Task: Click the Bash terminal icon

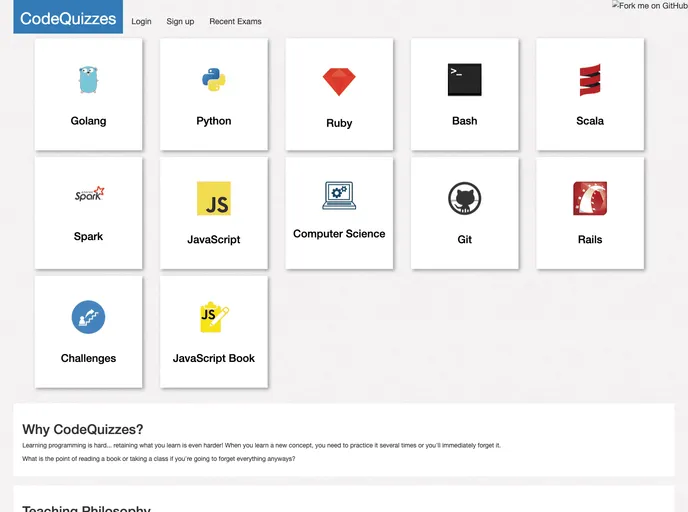Action: pyautogui.click(x=465, y=79)
